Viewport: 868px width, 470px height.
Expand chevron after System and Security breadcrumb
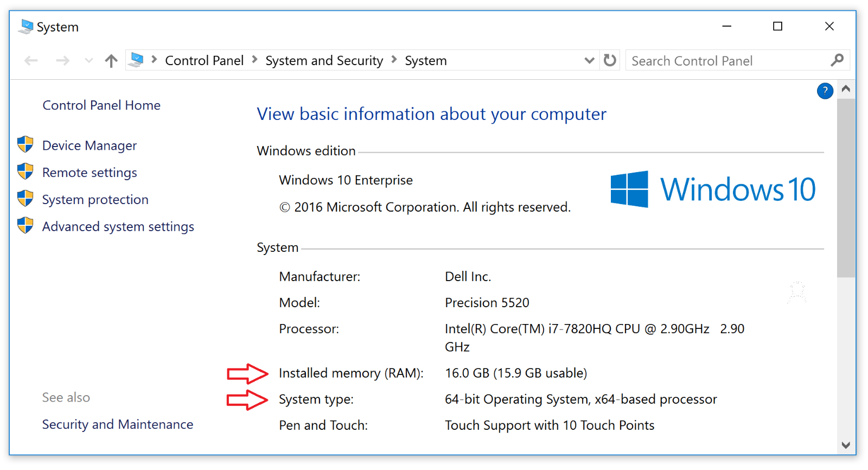pos(394,60)
